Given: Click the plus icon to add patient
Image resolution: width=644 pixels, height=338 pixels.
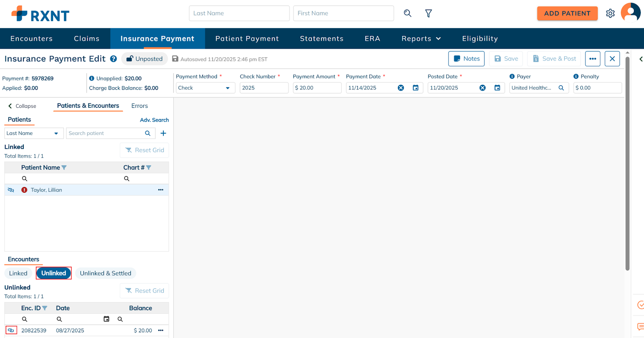Looking at the screenshot, I should pos(163,133).
